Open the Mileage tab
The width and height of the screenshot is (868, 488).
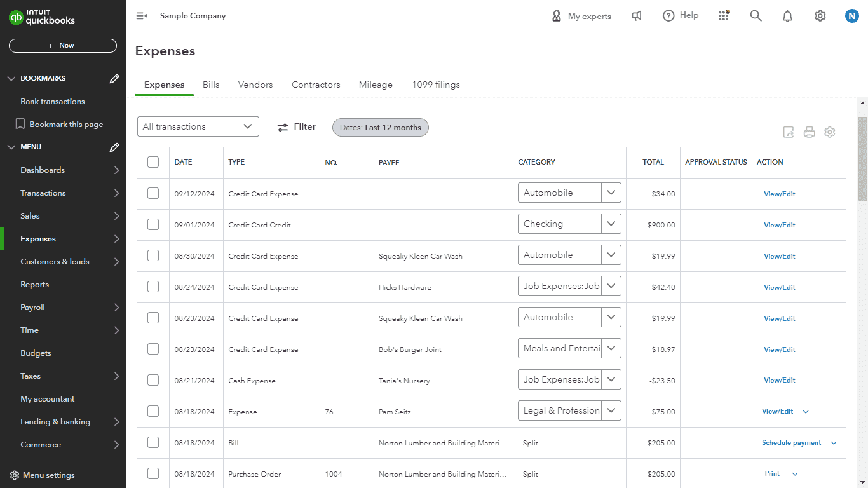[x=375, y=85]
